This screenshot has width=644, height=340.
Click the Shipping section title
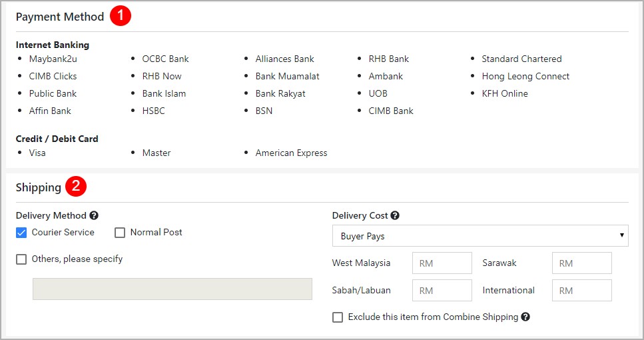coord(39,187)
